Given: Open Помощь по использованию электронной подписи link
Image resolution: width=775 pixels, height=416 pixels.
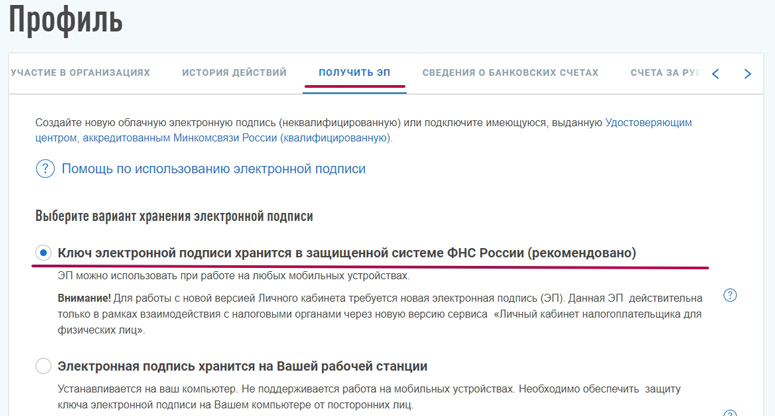Looking at the screenshot, I should [214, 169].
